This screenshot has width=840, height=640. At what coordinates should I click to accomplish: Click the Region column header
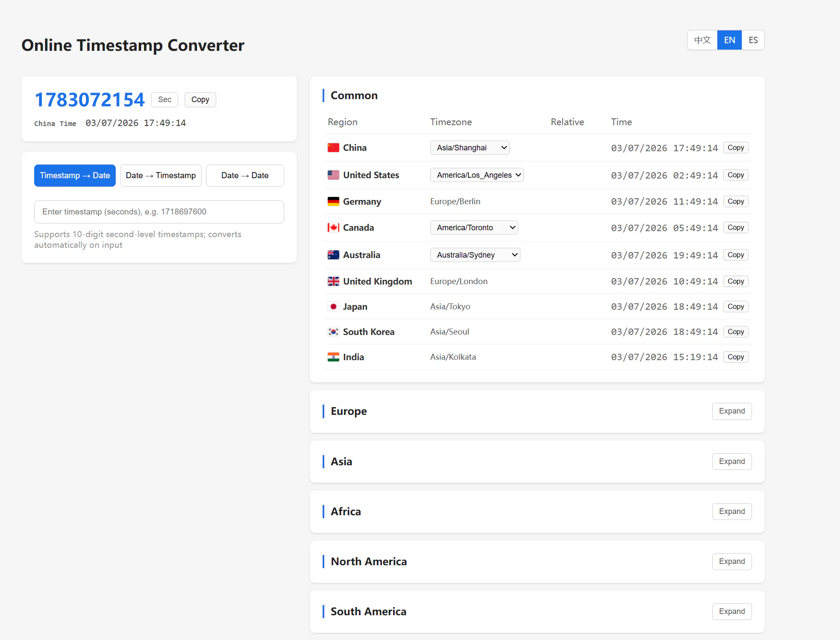click(342, 122)
